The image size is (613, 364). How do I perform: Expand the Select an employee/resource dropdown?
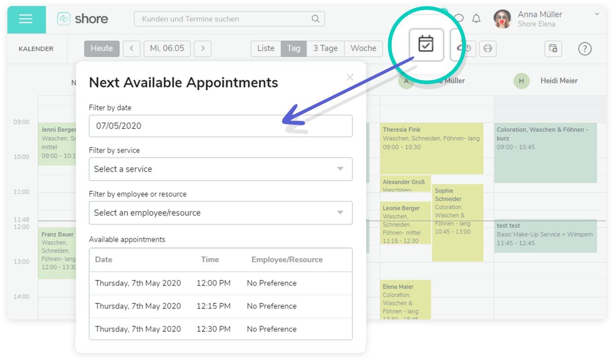[x=220, y=213]
